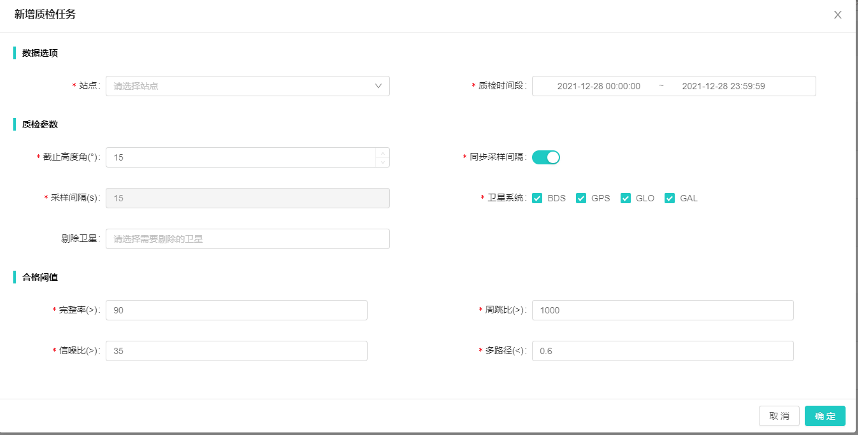This screenshot has width=858, height=435.
Task: Toggle the 同步采样间隔 switch
Action: (x=546, y=157)
